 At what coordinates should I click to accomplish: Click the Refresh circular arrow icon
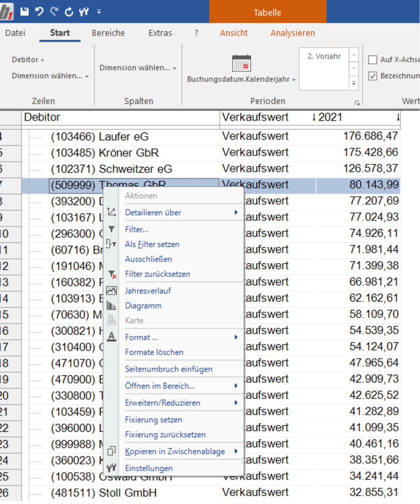click(69, 12)
